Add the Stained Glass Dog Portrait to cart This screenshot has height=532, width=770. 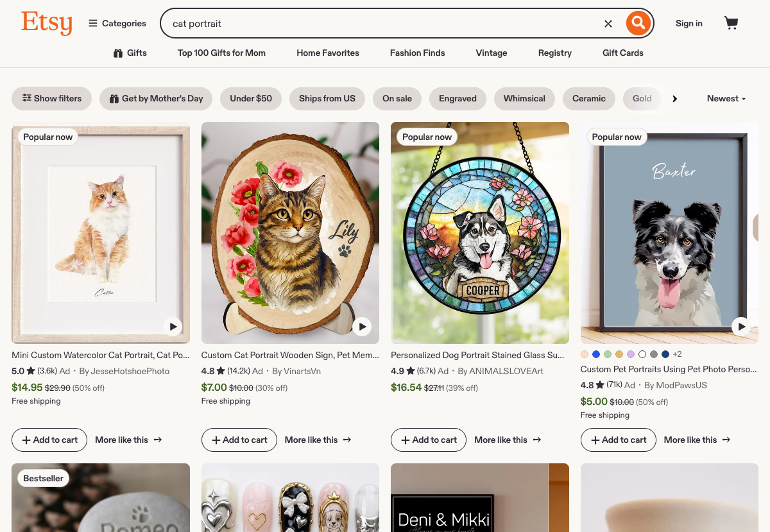(429, 440)
